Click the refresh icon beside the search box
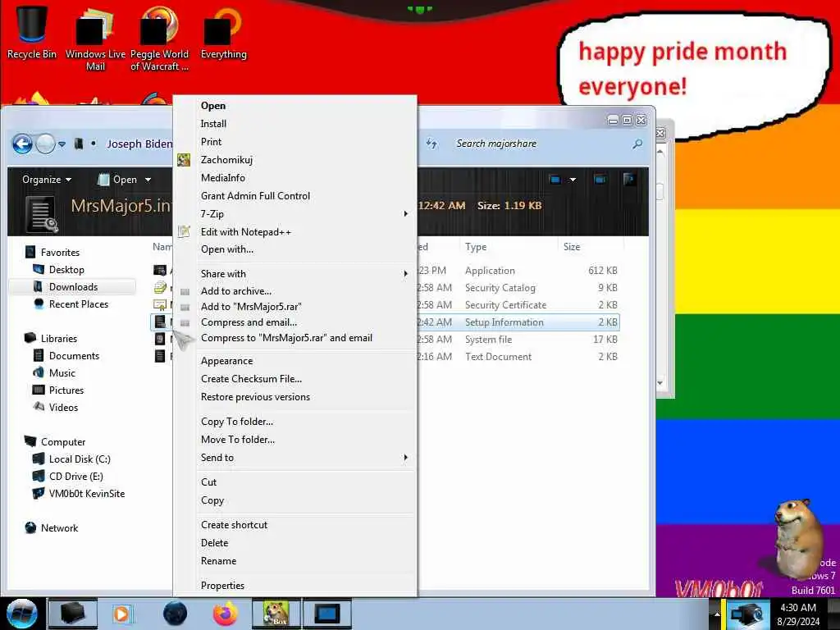The height and width of the screenshot is (630, 840). pos(431,144)
